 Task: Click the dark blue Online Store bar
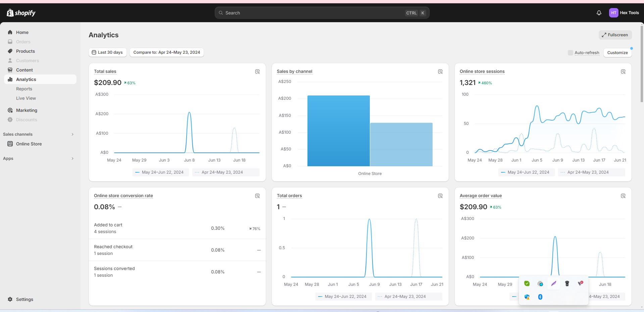point(339,131)
